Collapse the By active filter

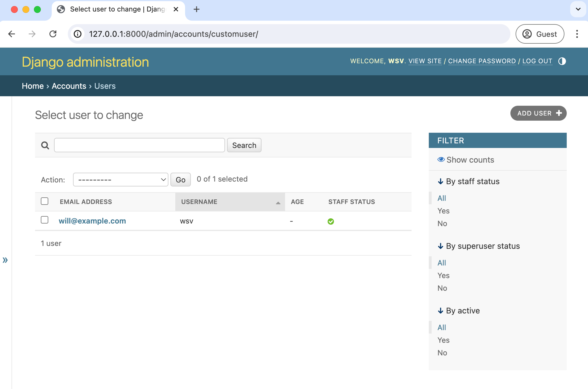(459, 311)
